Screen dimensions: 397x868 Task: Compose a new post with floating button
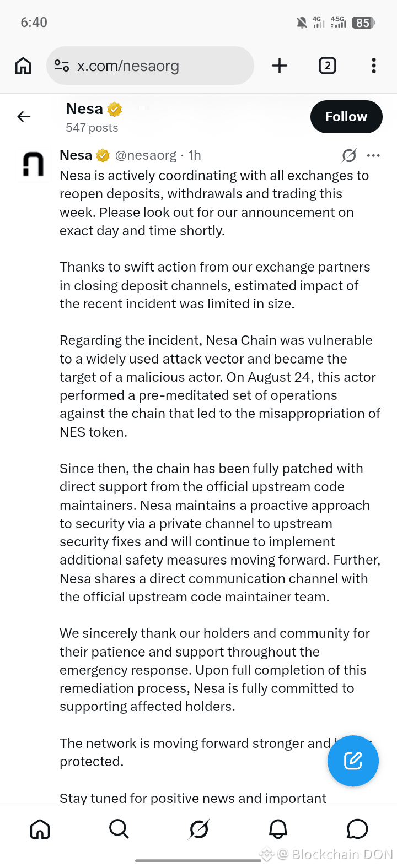353,761
